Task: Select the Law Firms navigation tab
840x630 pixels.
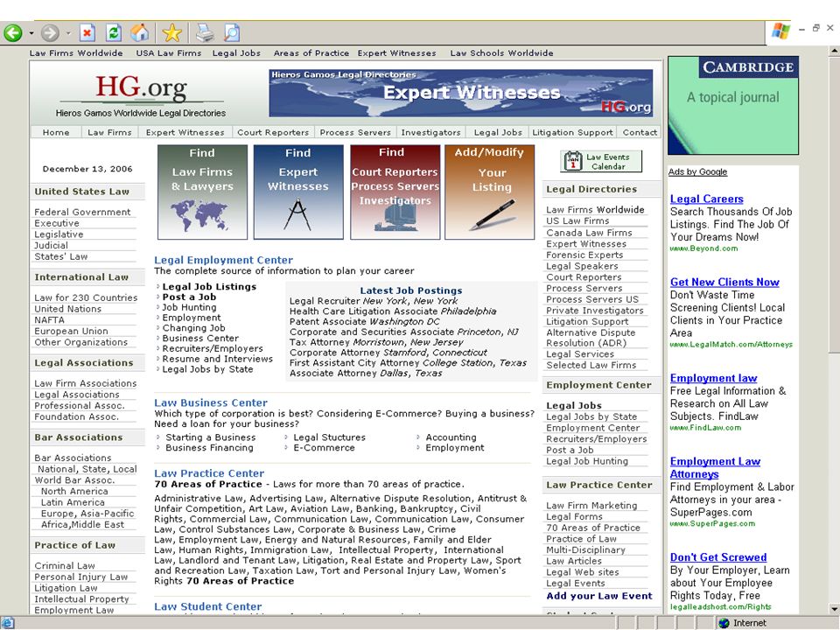Action: 110,132
